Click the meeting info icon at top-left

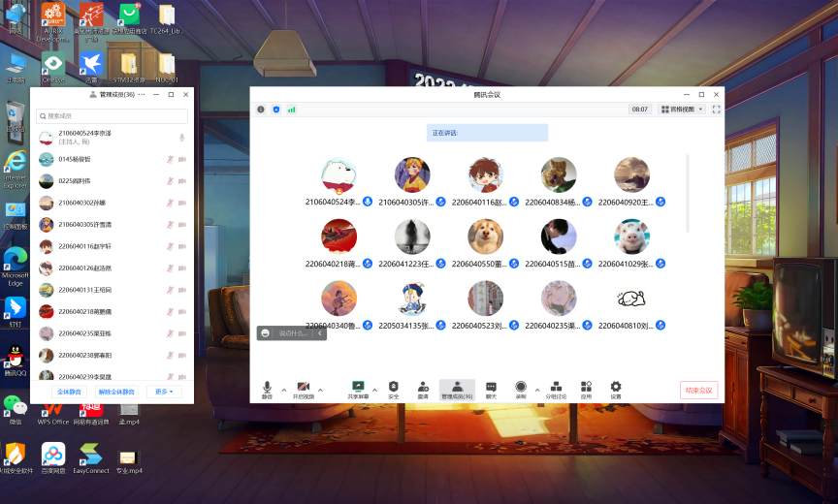[261, 110]
